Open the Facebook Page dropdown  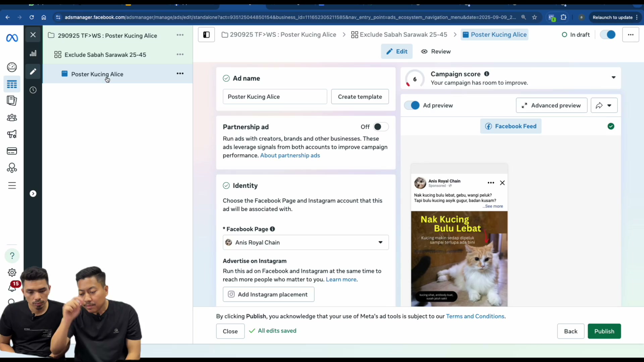(x=306, y=242)
